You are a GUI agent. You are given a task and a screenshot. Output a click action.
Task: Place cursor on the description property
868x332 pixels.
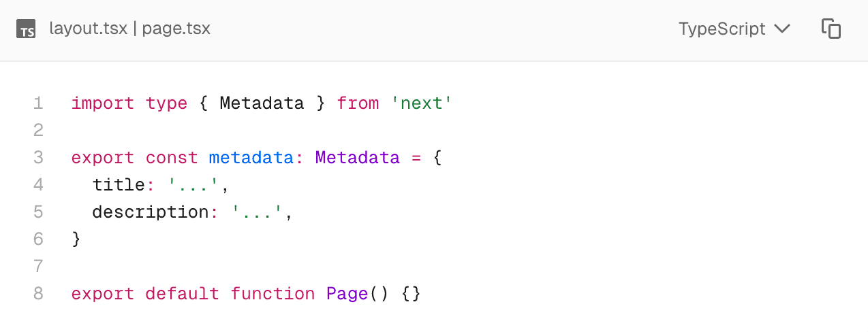tap(150, 212)
